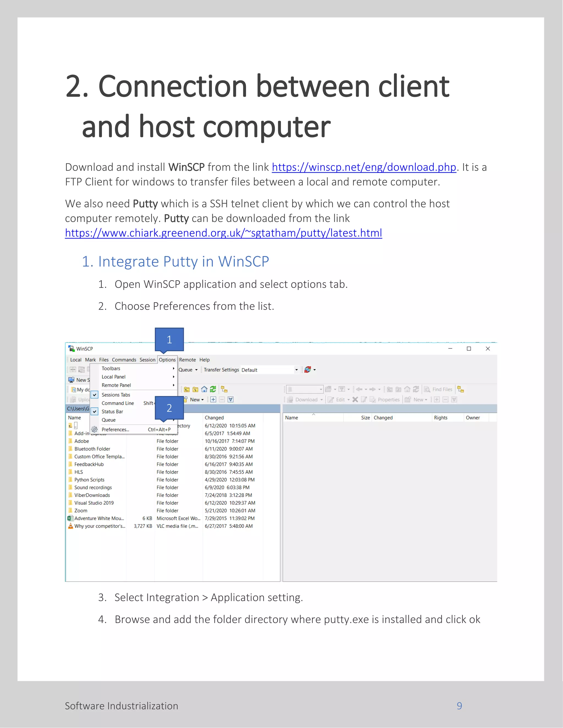
Task: Click the Preferences gear icon in menu
Action: click(94, 429)
